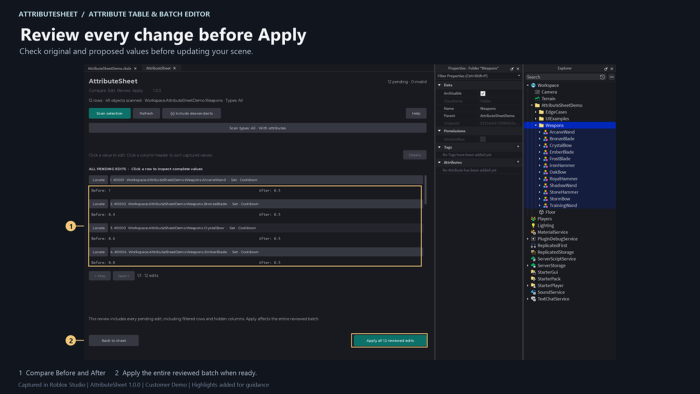
Task: Click the BronzeBlade model icon
Action: tap(546, 139)
